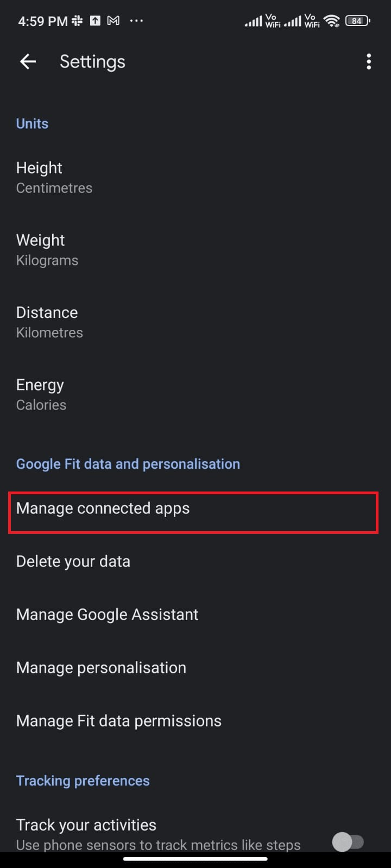Tap the hidden notifications ellipsis in status bar
Viewport: 391px width, 868px height.
(x=136, y=21)
